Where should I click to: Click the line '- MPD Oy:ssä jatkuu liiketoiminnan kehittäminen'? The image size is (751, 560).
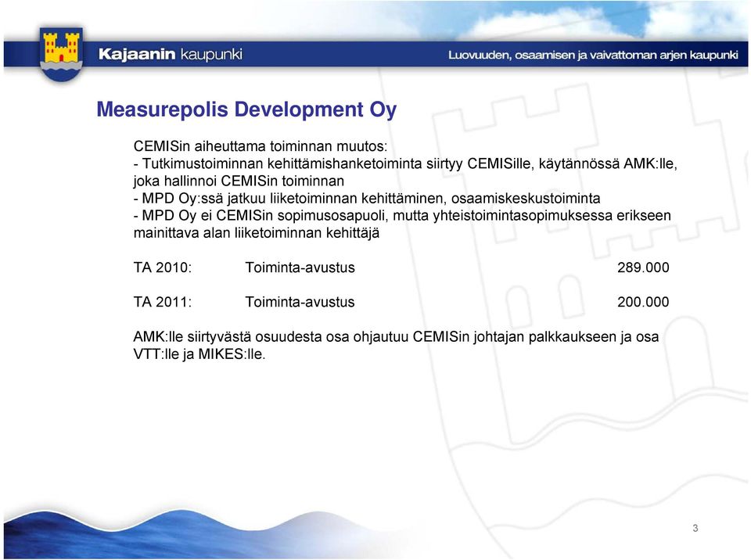pyautogui.click(x=367, y=199)
